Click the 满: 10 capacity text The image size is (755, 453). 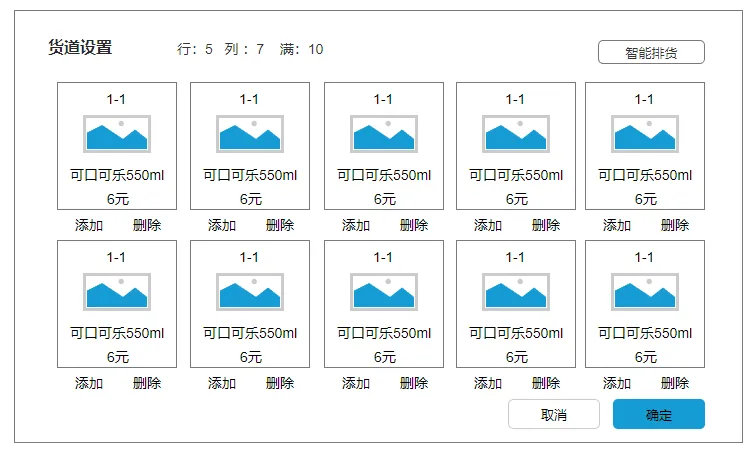301,49
